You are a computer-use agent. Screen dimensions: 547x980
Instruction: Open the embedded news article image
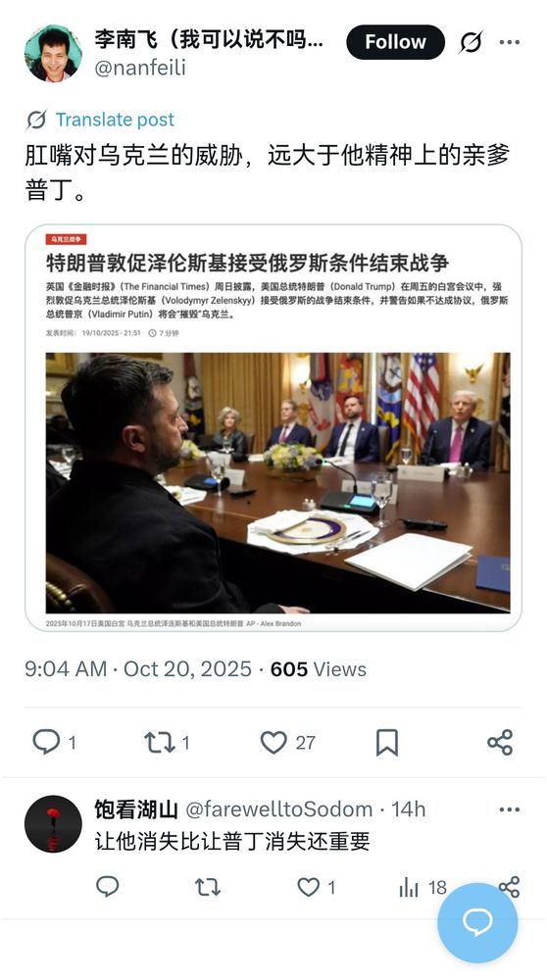[273, 427]
